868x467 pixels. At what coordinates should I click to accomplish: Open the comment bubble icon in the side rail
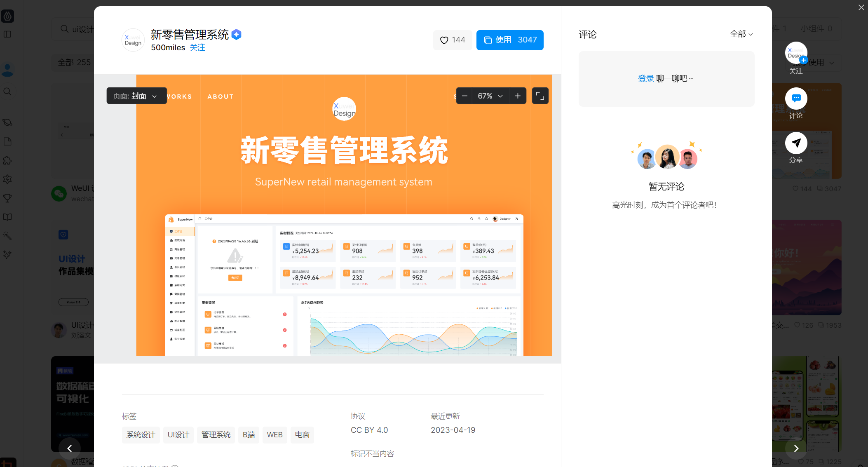[796, 99]
